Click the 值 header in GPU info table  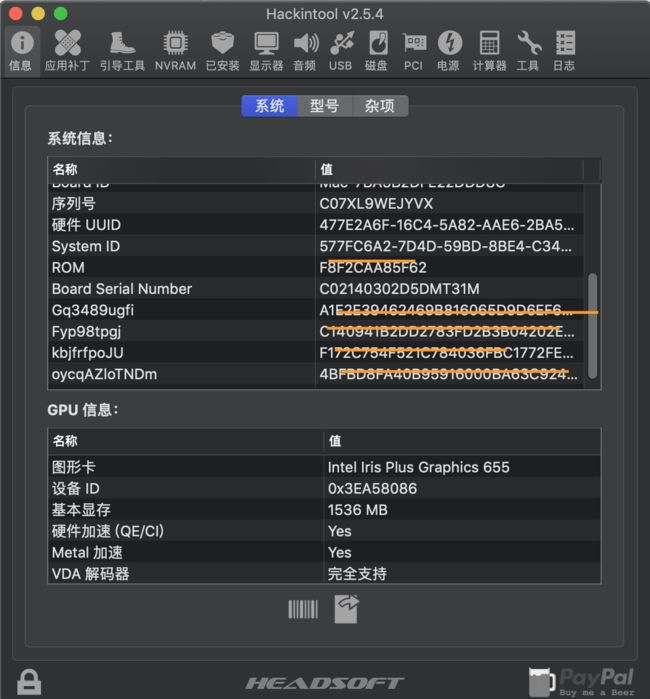tap(462, 441)
